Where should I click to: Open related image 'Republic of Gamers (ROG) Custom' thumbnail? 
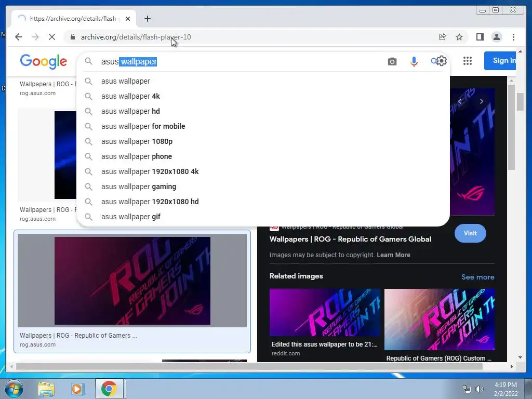click(440, 320)
